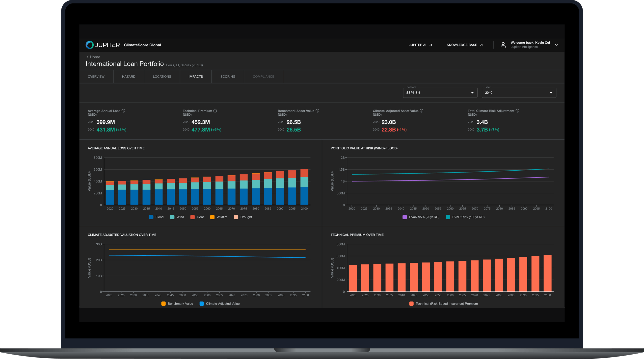Image resolution: width=644 pixels, height=359 pixels.
Task: Click the user profile avatar icon
Action: (503, 45)
